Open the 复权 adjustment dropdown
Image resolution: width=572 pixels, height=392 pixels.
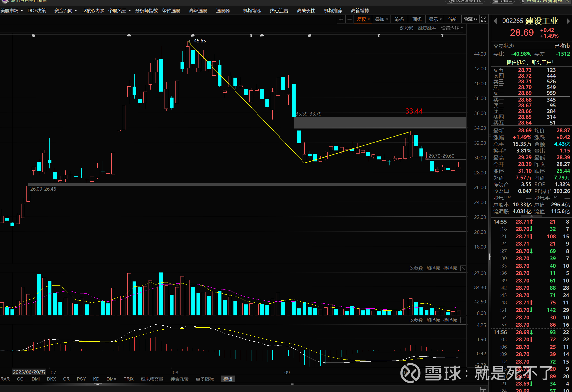click(363, 19)
